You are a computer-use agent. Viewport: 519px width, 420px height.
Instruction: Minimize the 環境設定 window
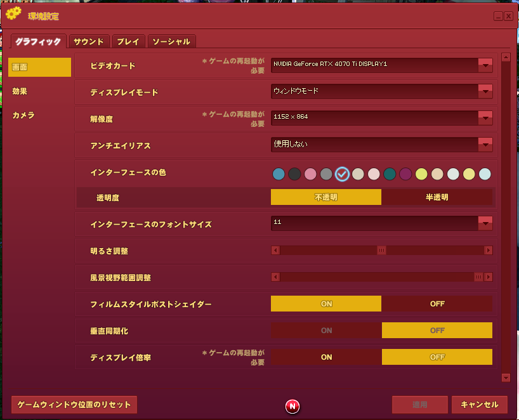point(498,16)
